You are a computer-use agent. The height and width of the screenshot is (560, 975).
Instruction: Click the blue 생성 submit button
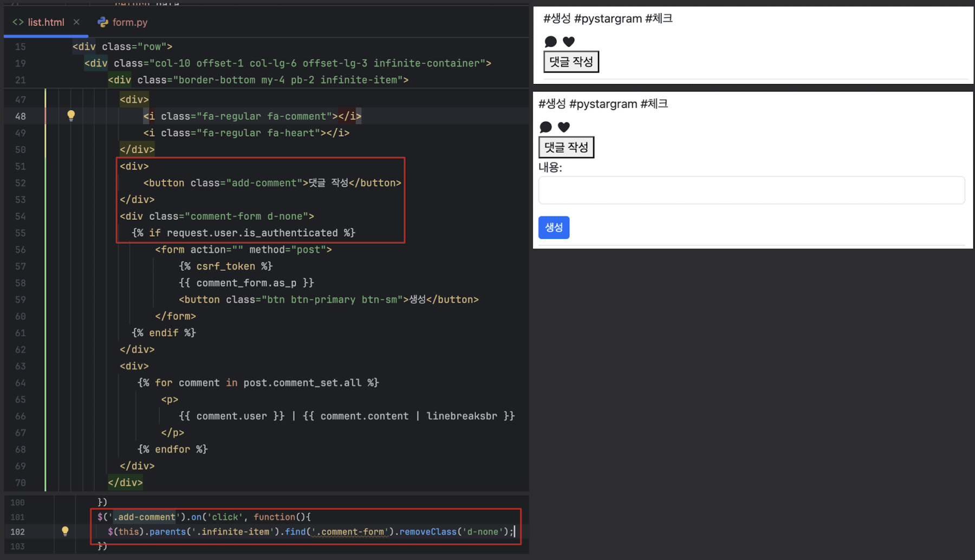pyautogui.click(x=554, y=227)
